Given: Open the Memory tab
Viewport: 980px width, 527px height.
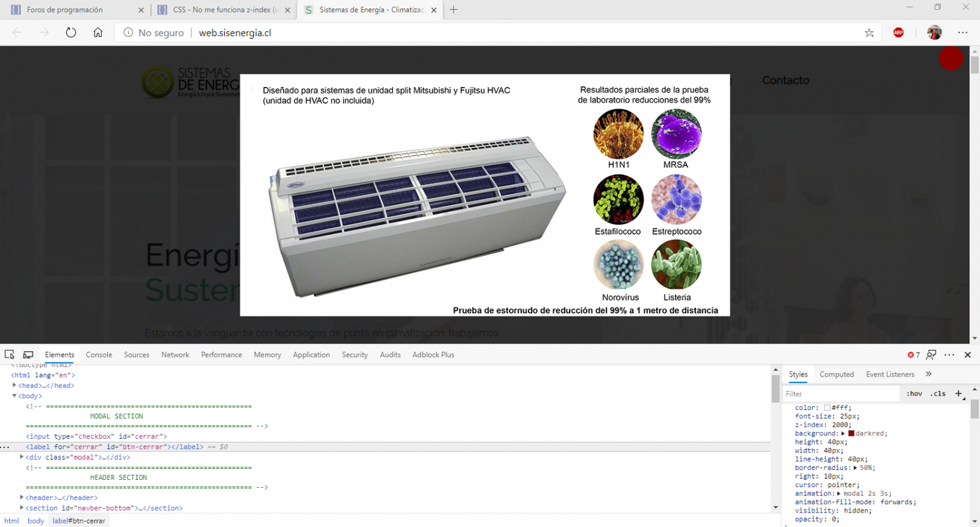Looking at the screenshot, I should [267, 354].
